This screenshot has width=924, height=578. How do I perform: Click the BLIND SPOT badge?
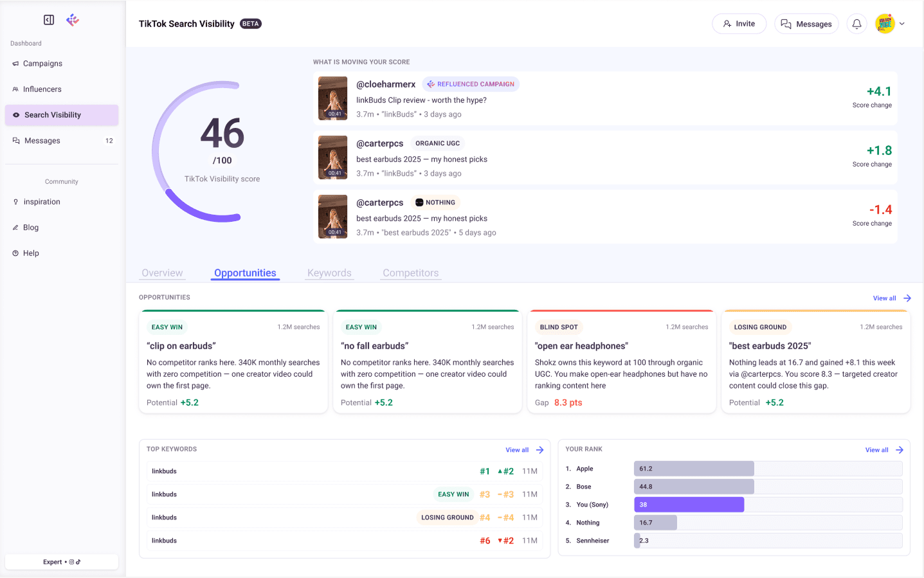coord(559,327)
